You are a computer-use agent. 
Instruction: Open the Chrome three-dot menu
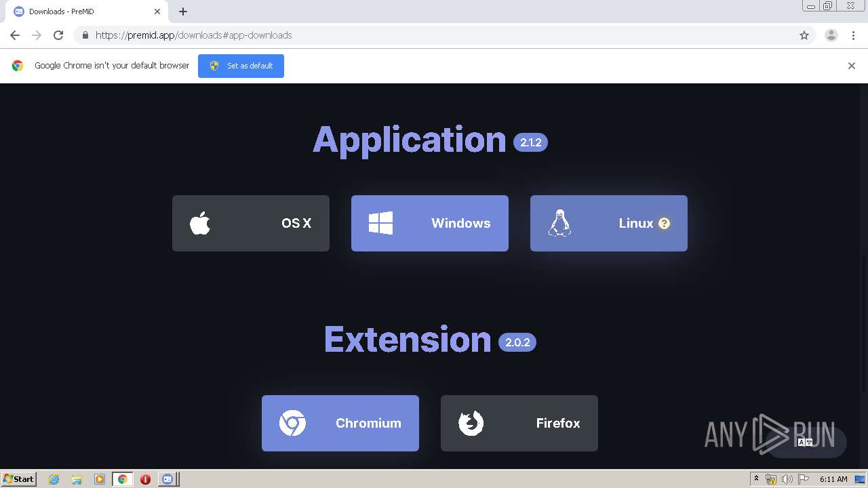(853, 35)
